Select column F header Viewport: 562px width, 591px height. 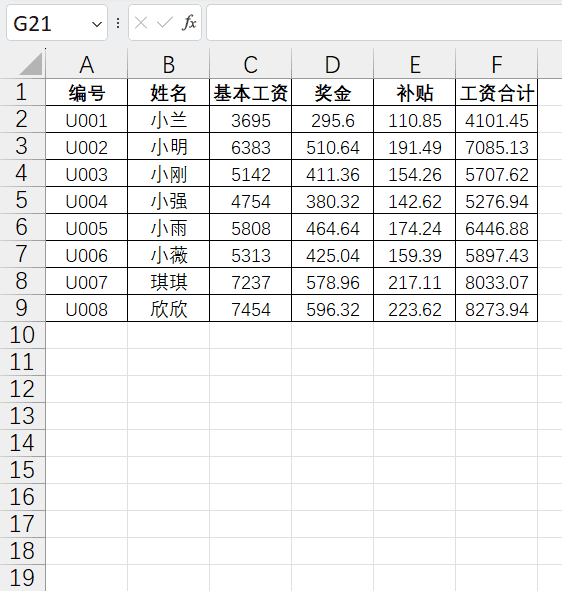496,64
